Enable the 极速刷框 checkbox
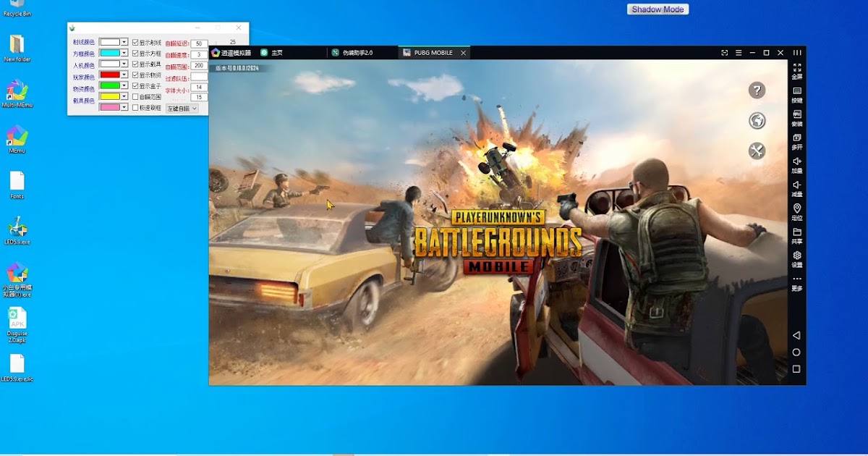868x456 pixels. [135, 107]
